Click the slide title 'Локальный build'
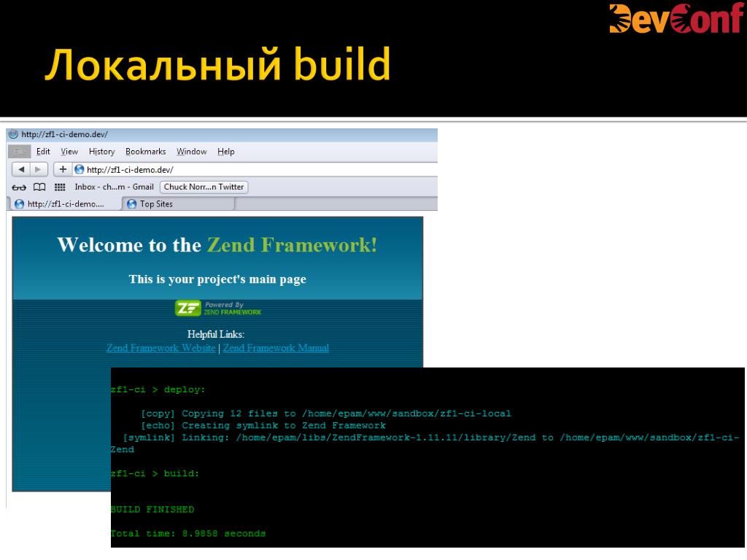This screenshot has width=747, height=560. point(217,64)
